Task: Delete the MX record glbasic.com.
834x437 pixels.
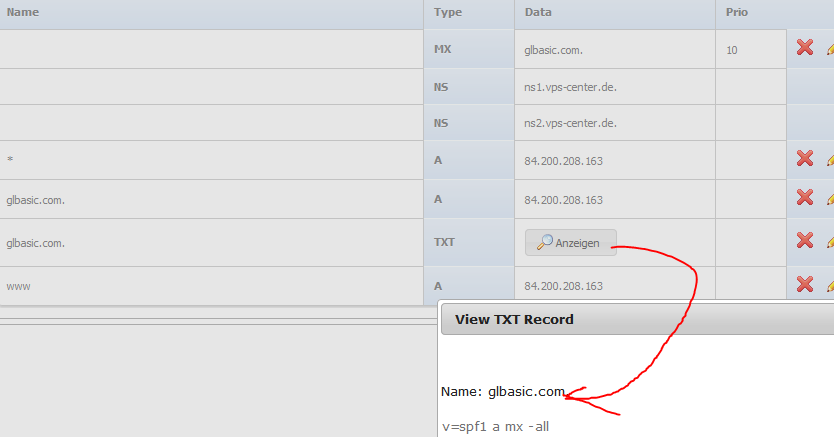Action: point(805,47)
